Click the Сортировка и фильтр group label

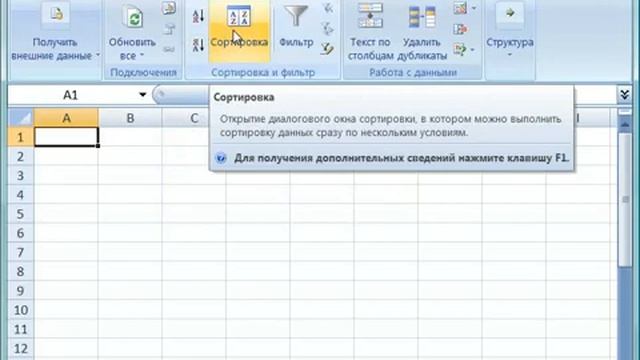[263, 72]
